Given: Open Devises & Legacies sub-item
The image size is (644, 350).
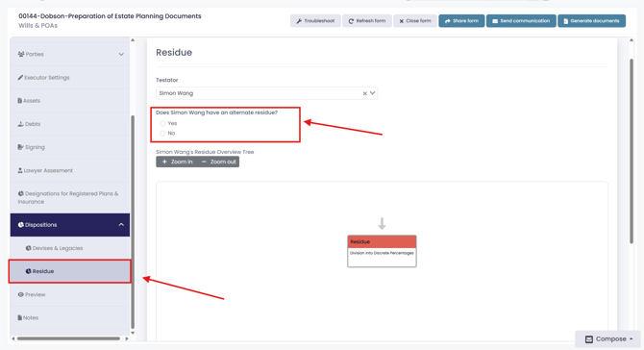Looking at the screenshot, I should pyautogui.click(x=70, y=248).
